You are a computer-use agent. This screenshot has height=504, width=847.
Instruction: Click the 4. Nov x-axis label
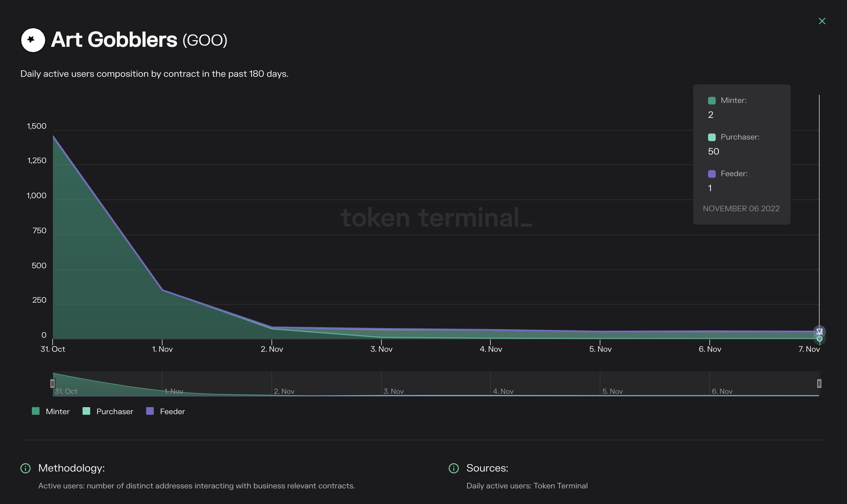(x=491, y=349)
